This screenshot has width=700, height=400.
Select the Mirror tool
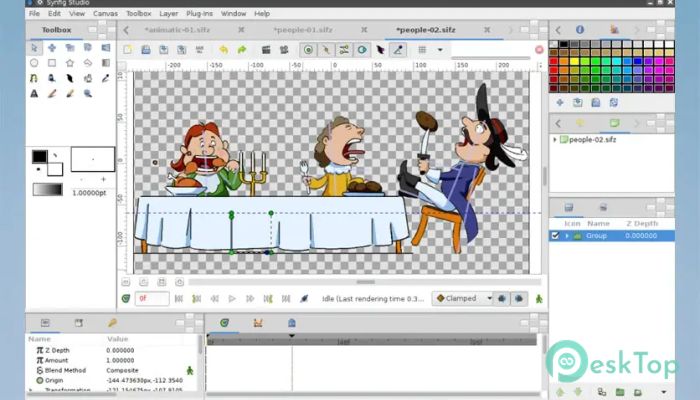coord(106,47)
